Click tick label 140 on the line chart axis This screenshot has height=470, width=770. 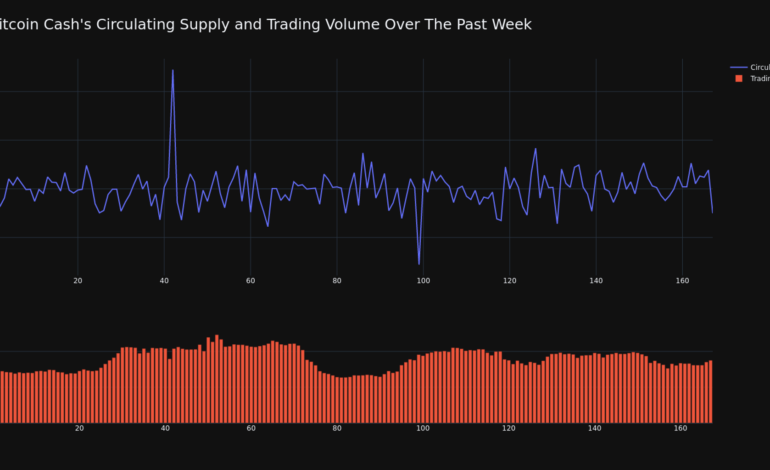(x=596, y=281)
